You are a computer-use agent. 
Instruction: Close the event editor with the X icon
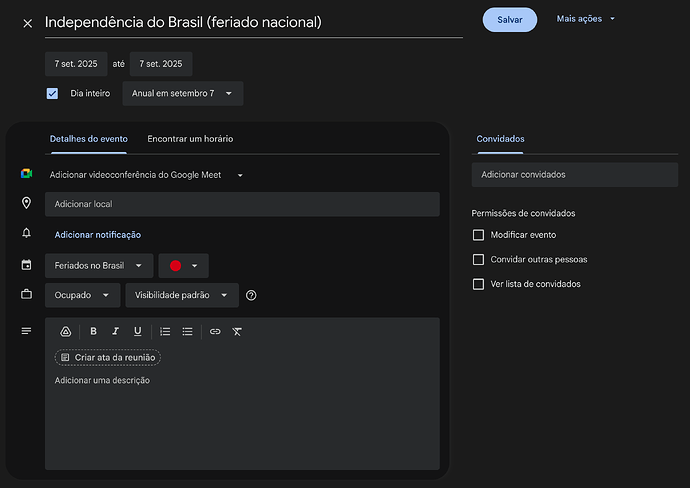tap(27, 23)
